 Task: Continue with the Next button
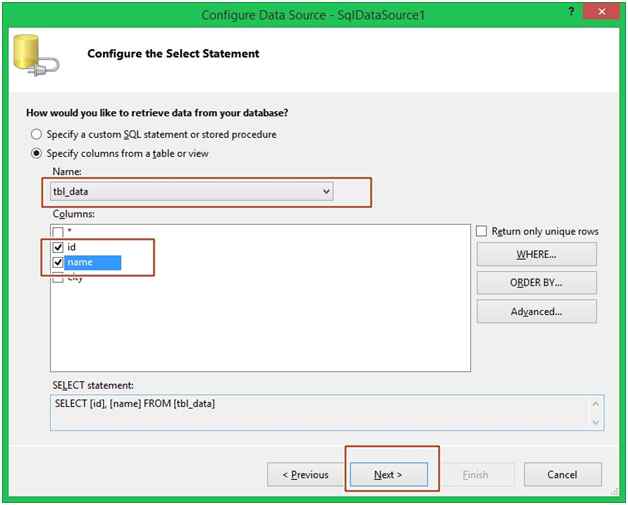[389, 475]
